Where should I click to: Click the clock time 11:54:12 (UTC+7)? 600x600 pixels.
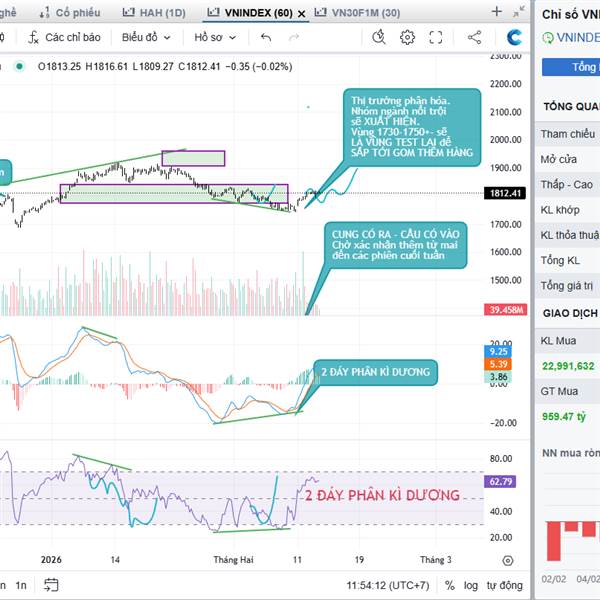388,585
